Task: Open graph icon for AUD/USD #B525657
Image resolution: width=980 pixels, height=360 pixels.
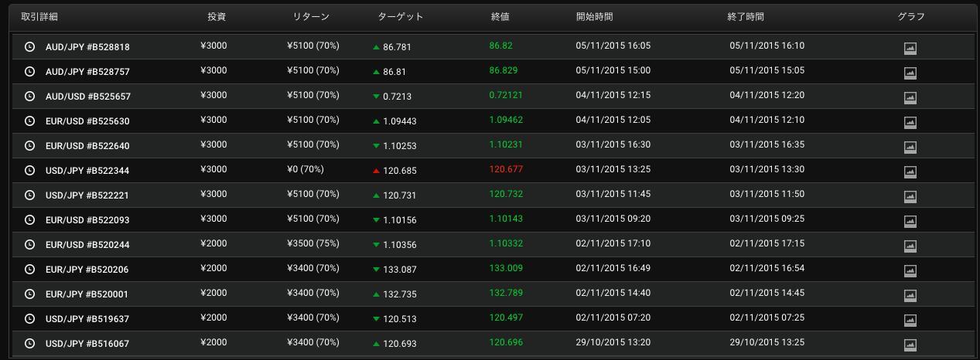Action: tap(910, 97)
